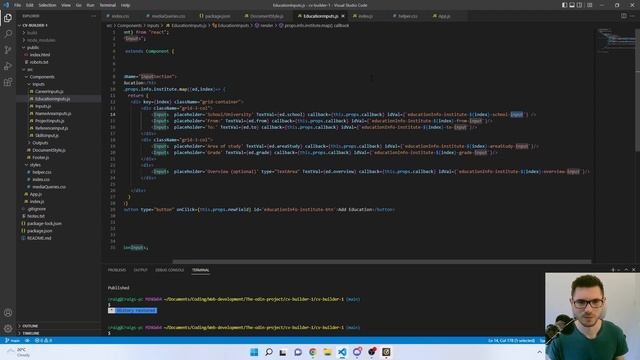Open Customize Layout icon in title bar
The height and width of the screenshot is (360, 640).
click(589, 5)
